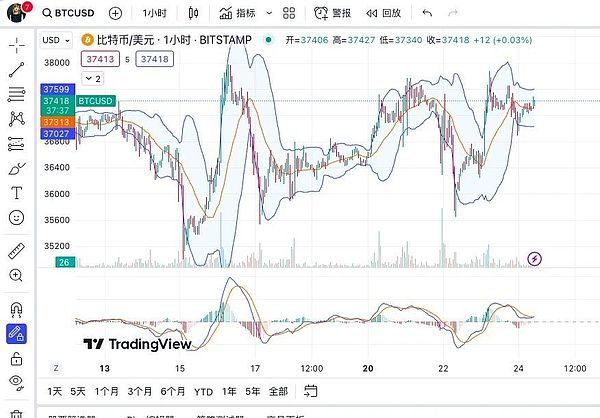The width and height of the screenshot is (600, 418).
Task: Select the YTD time range
Action: pyautogui.click(x=203, y=391)
